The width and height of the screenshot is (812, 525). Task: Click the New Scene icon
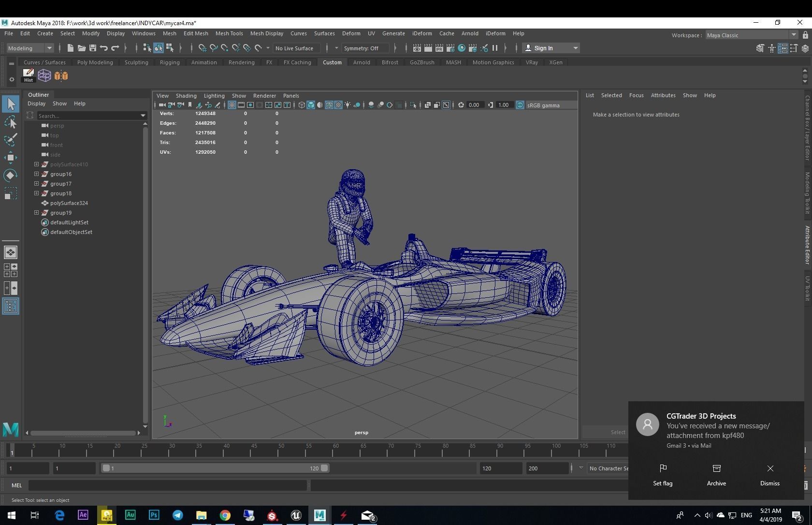tap(70, 48)
